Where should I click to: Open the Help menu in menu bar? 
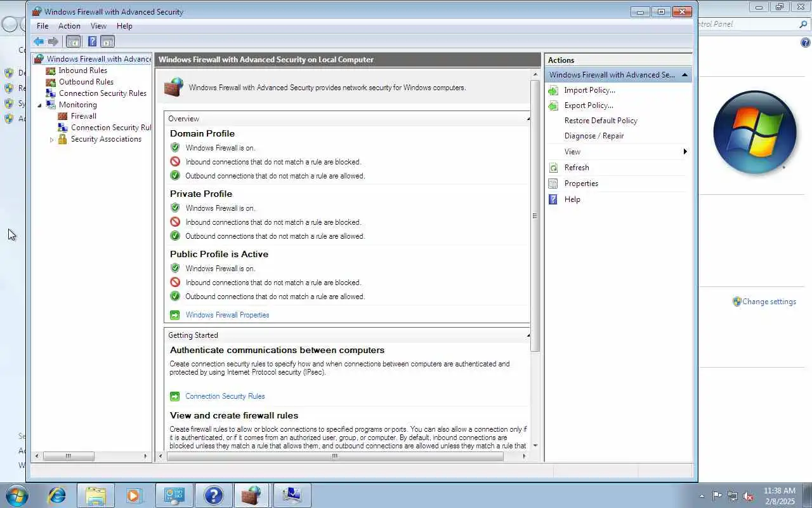(124, 26)
